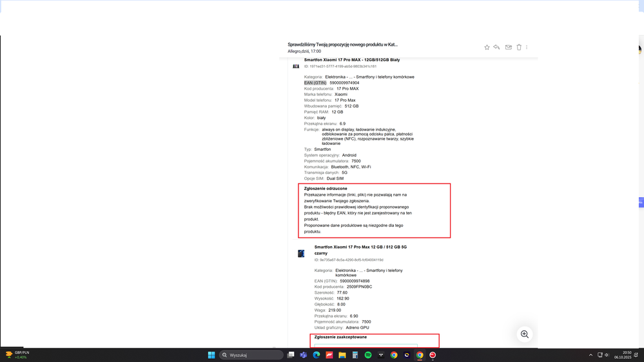644x362 pixels.
Task: Click the email subject 'Sprawdziliśmy Twoją propozycję'
Action: [x=342, y=45]
